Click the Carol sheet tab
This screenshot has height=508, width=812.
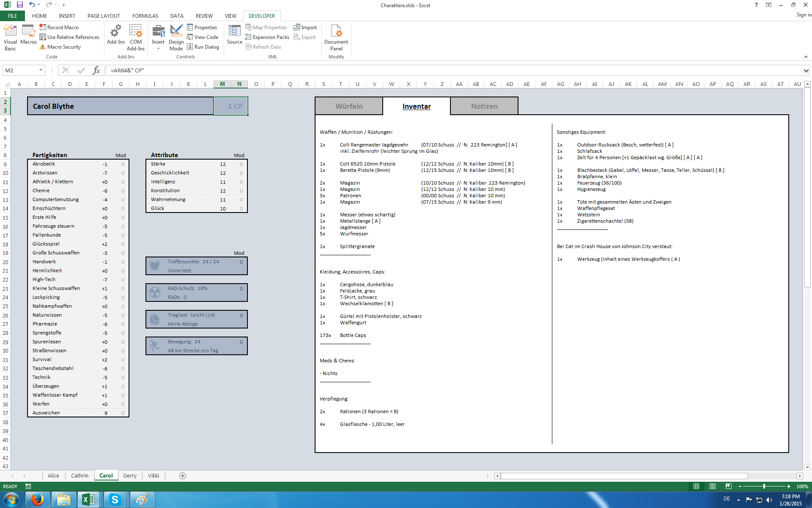coord(105,475)
